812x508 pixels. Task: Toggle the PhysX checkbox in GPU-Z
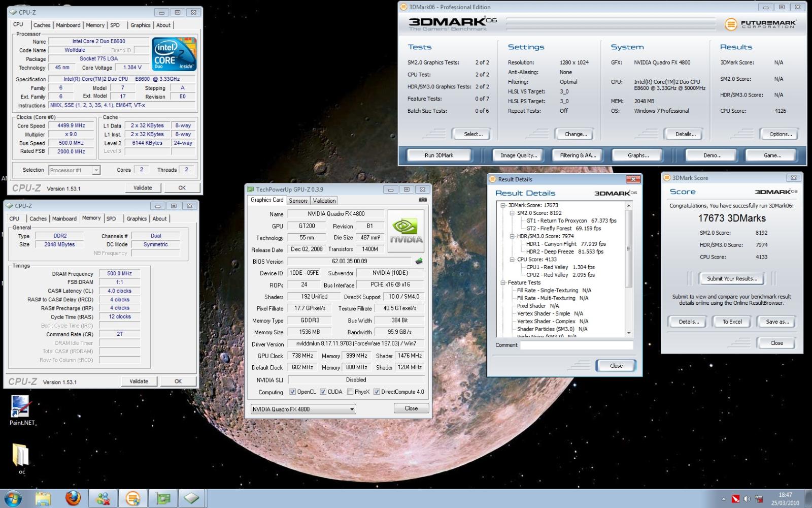pos(350,392)
